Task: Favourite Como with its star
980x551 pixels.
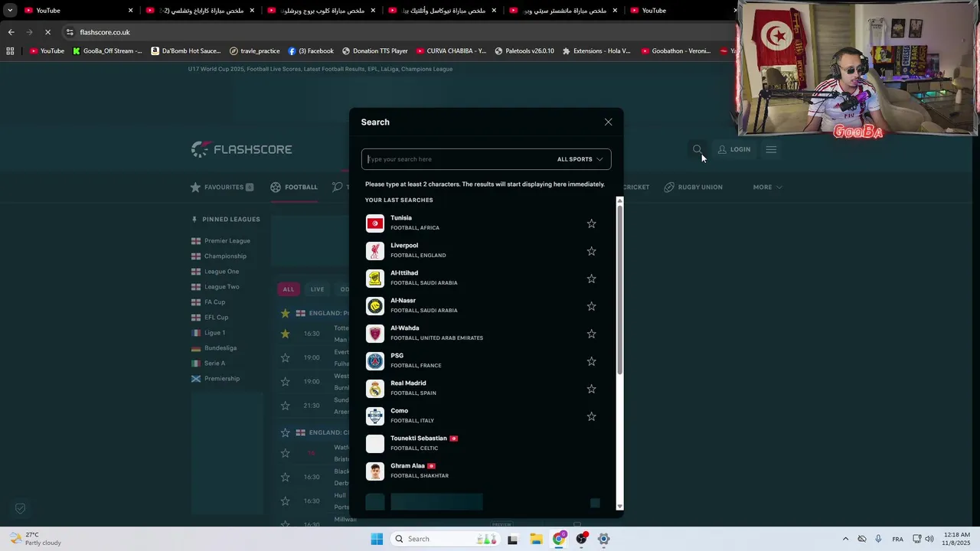Action: click(591, 416)
